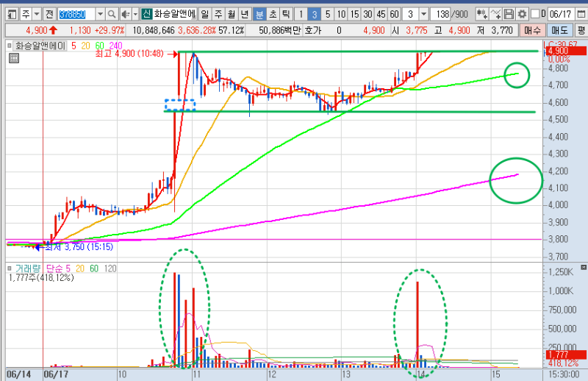Click the speaker sound alert icon

(126, 14)
